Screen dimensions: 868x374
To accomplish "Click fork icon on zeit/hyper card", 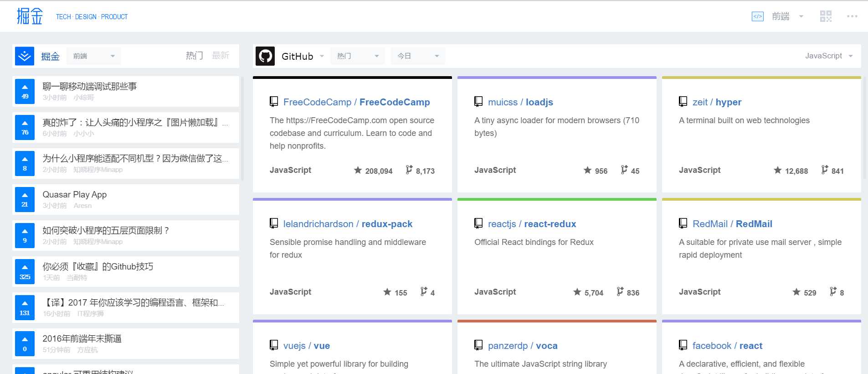I will pos(824,170).
